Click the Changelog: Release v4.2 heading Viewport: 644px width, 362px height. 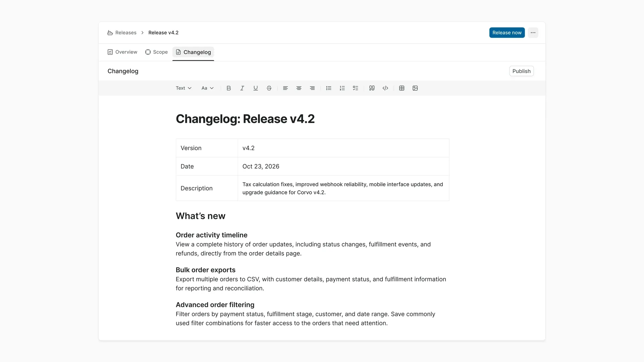(245, 119)
